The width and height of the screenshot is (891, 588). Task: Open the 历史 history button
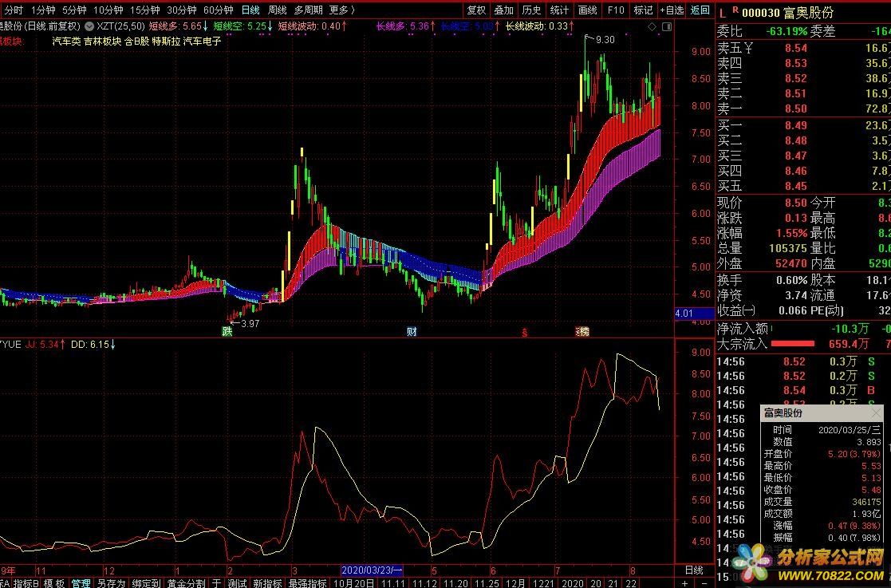(531, 10)
